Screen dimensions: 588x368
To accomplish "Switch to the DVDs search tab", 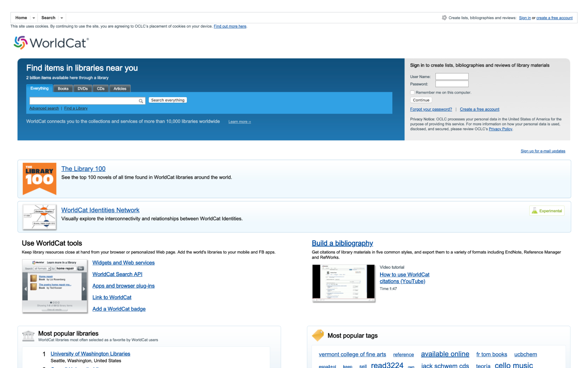I will click(83, 89).
